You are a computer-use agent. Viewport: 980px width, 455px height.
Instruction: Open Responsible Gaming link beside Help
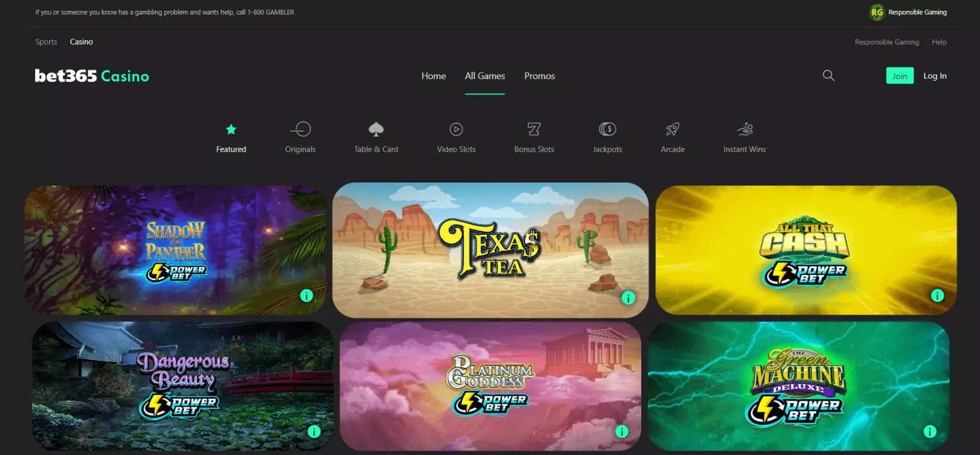pos(887,42)
